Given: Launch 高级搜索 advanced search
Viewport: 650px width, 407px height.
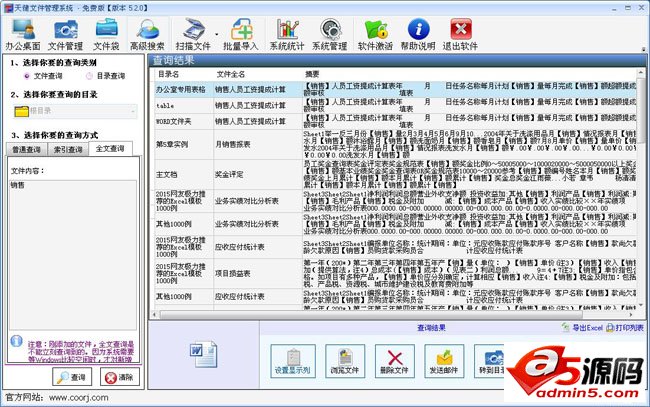Looking at the screenshot, I should [x=147, y=35].
